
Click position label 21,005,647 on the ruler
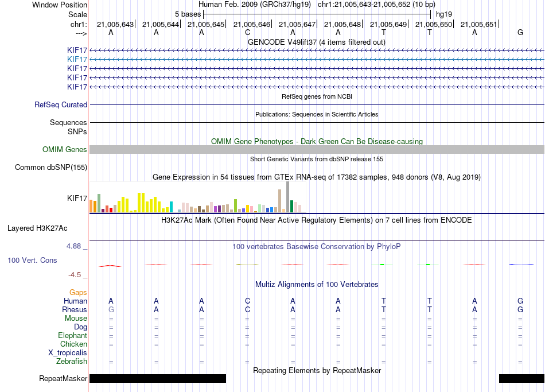click(297, 24)
